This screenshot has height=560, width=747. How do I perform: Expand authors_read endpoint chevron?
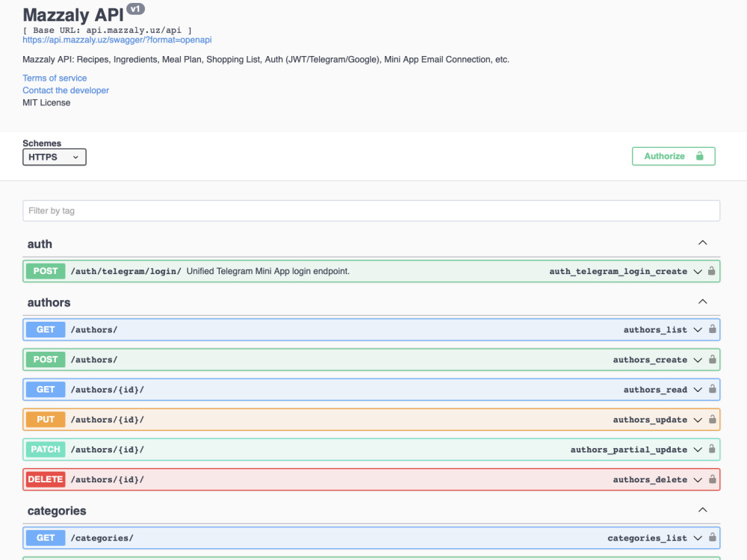[x=698, y=390]
